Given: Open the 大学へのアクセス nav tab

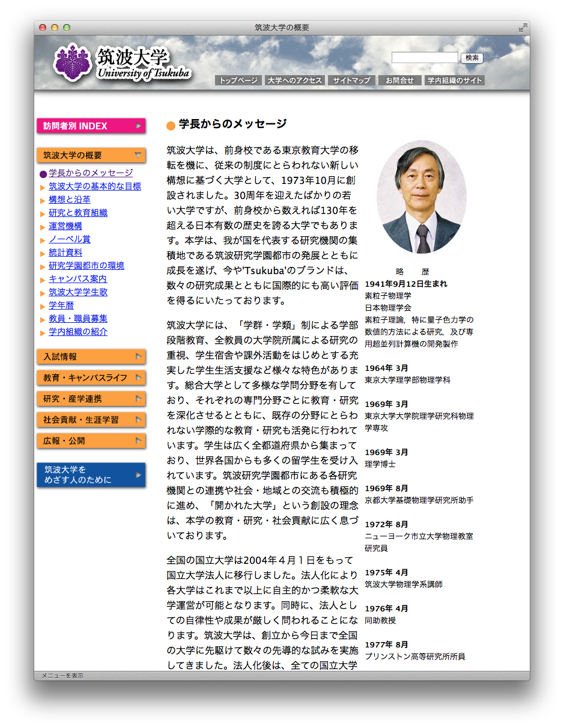Looking at the screenshot, I should click(295, 80).
